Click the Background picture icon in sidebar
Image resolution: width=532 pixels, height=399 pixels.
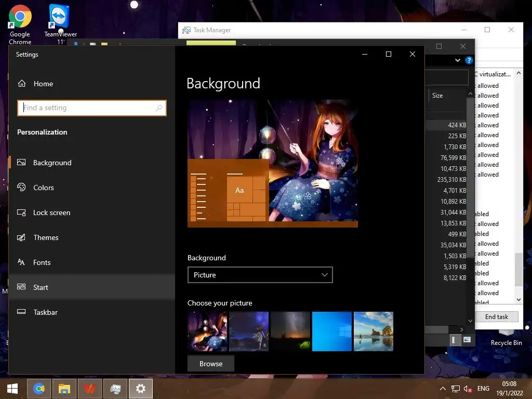(21, 162)
